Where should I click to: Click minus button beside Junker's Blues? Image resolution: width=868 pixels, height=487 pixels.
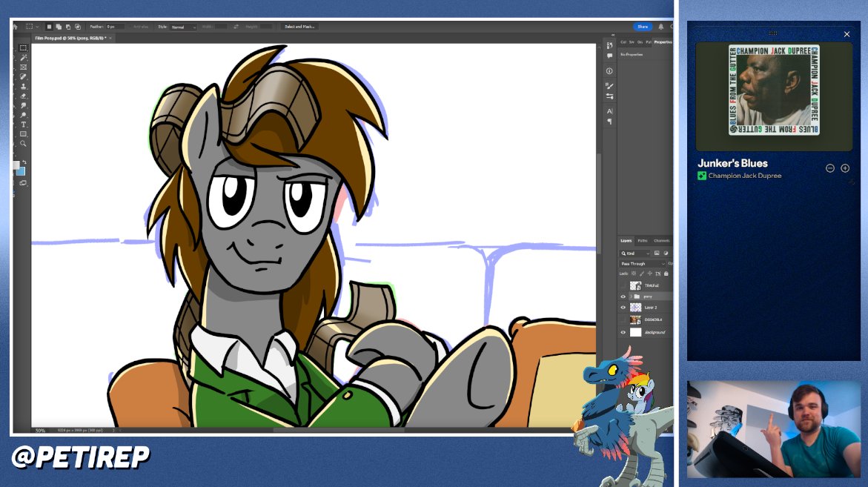829,168
